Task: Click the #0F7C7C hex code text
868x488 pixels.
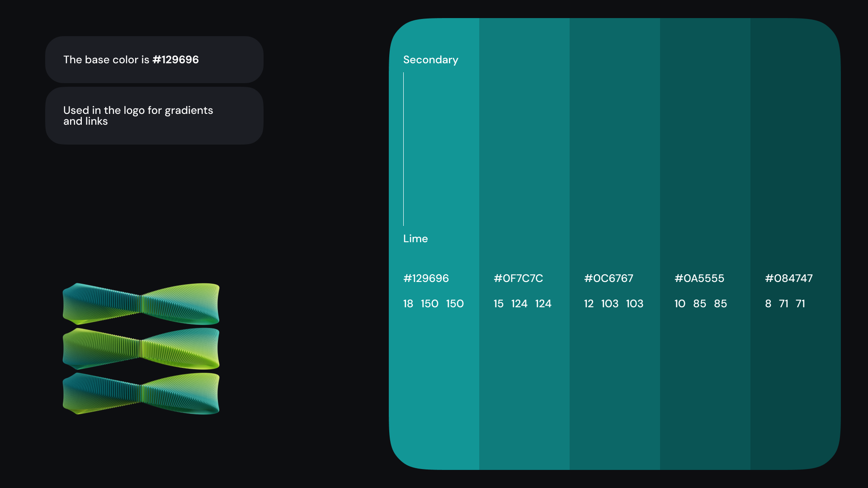Action: [x=518, y=278]
